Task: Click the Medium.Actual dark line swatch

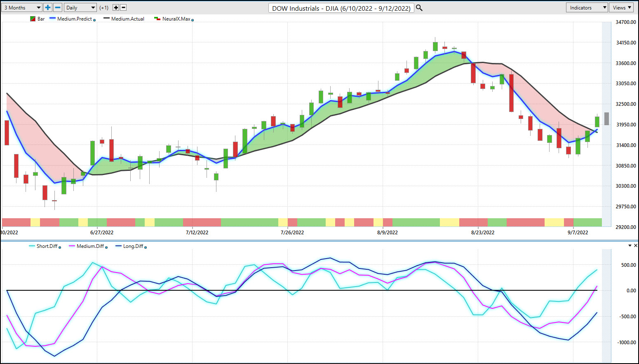Action: pos(106,19)
